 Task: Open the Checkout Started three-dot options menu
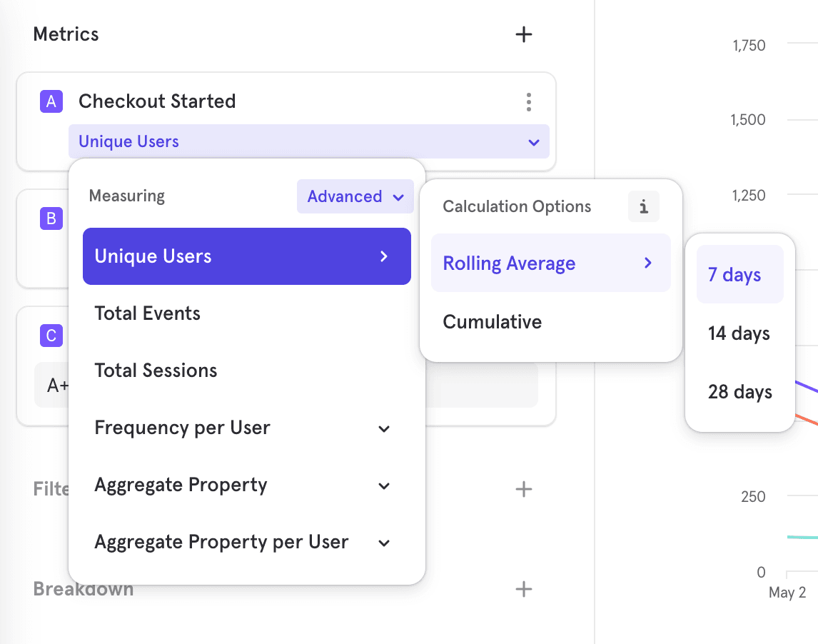pyautogui.click(x=528, y=102)
